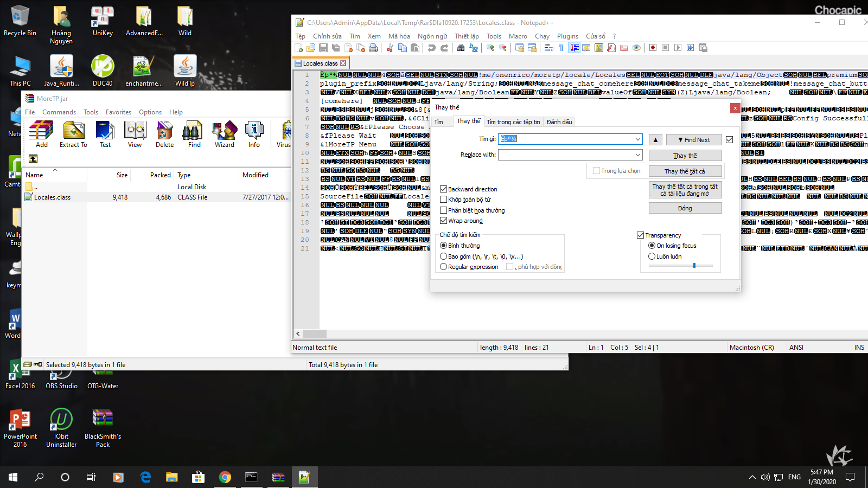
Task: Click the scissors Cut toolbar icon
Action: click(x=390, y=48)
